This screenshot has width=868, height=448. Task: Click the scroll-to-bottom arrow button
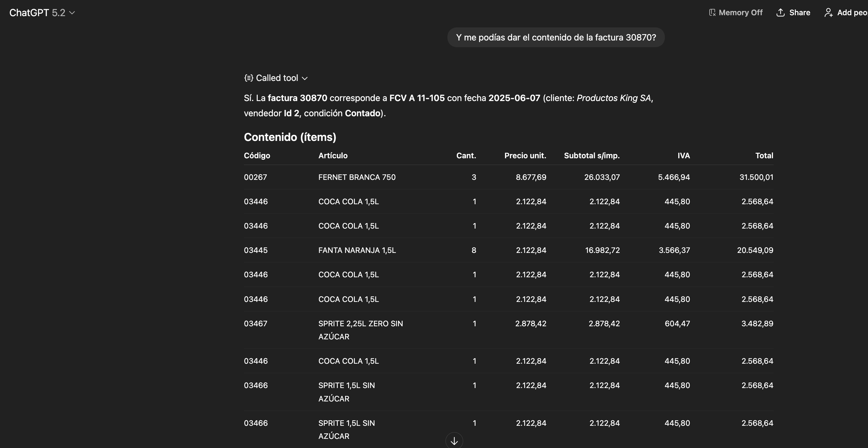point(454,441)
